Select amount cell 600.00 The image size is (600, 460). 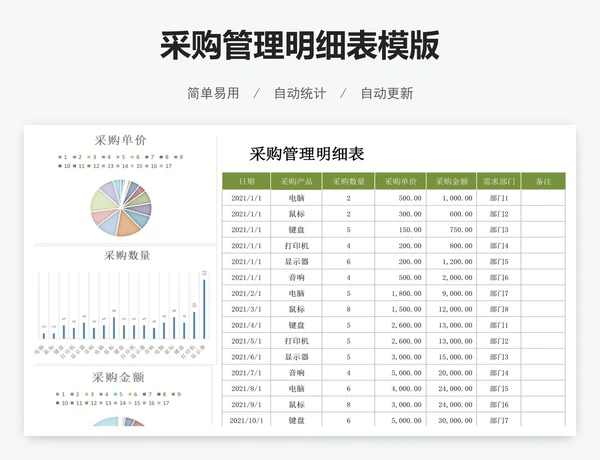coord(452,214)
